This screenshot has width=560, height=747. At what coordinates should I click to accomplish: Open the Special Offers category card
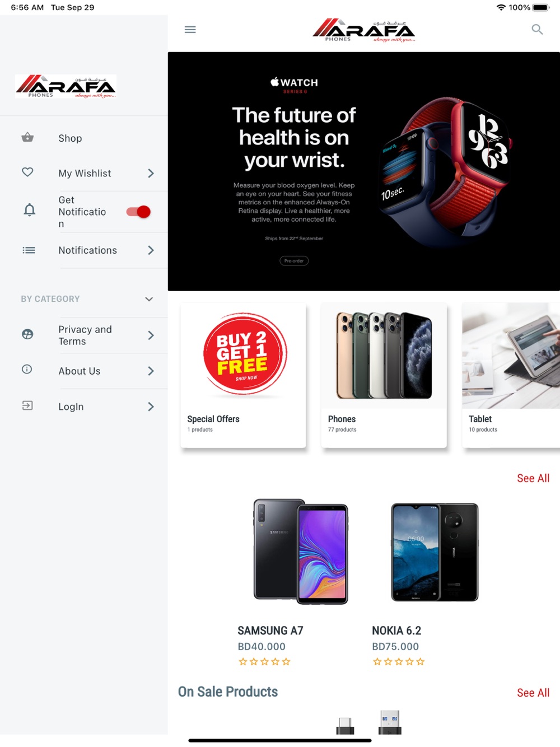coord(243,375)
